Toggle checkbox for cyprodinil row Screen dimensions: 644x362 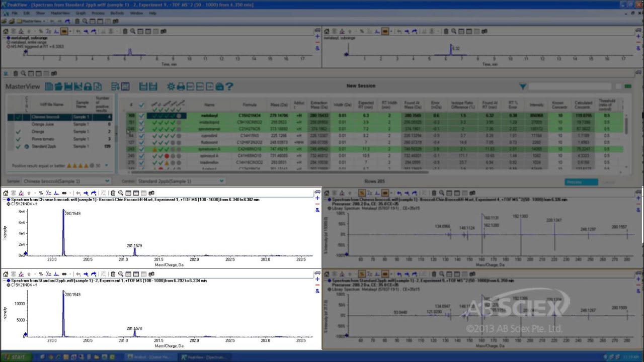pyautogui.click(x=141, y=136)
